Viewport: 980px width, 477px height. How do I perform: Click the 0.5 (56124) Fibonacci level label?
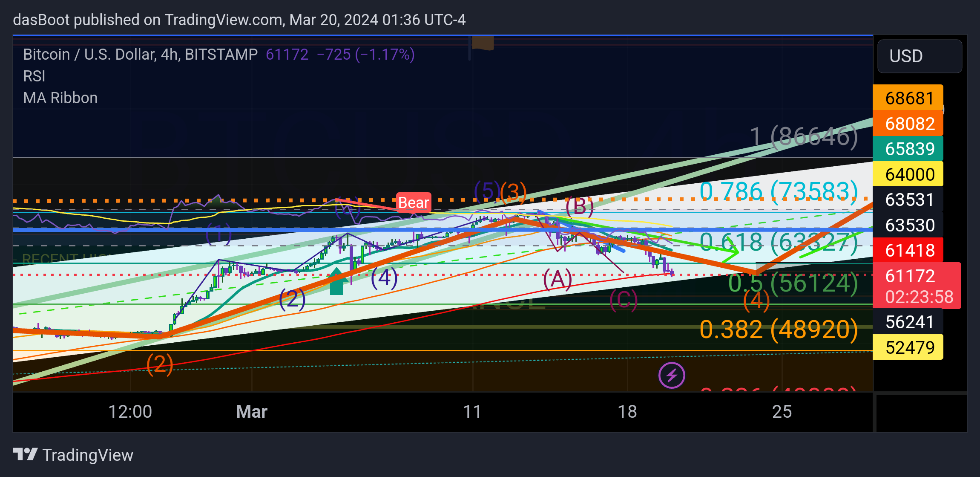click(793, 283)
